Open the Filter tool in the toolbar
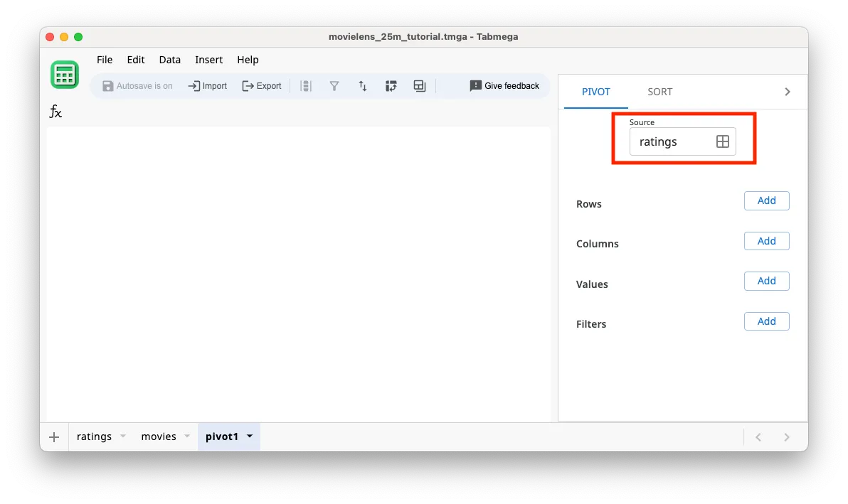Screen dimensions: 848x504 334,85
